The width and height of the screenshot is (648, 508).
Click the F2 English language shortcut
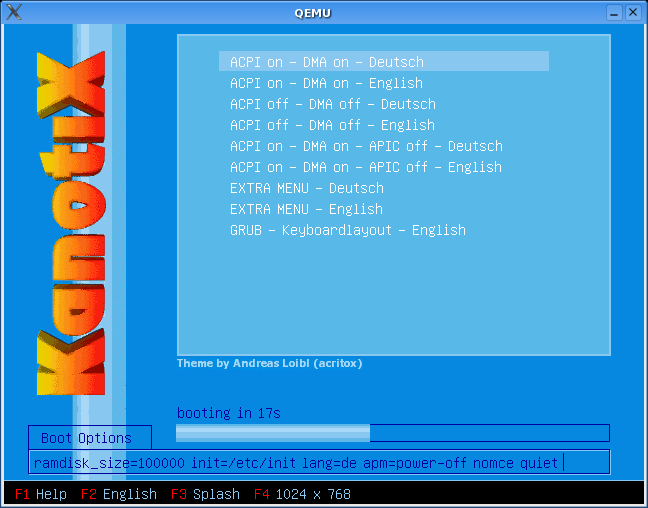119,494
